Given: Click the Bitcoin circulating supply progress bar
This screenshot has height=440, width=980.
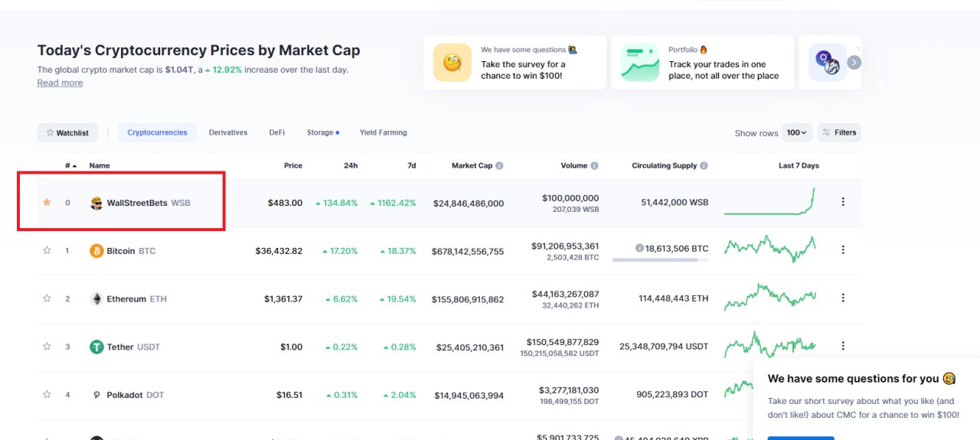Looking at the screenshot, I should pyautogui.click(x=661, y=260).
